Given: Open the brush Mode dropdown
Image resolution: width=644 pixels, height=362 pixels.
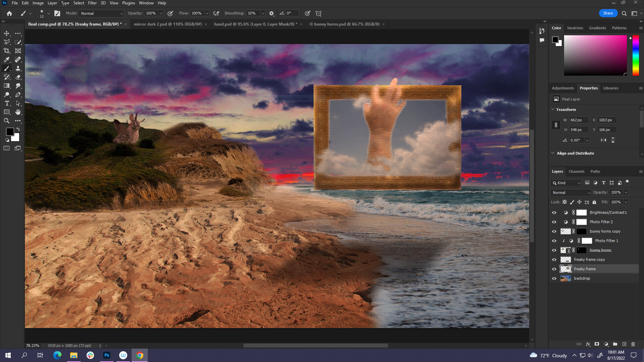Looking at the screenshot, I should tap(101, 13).
